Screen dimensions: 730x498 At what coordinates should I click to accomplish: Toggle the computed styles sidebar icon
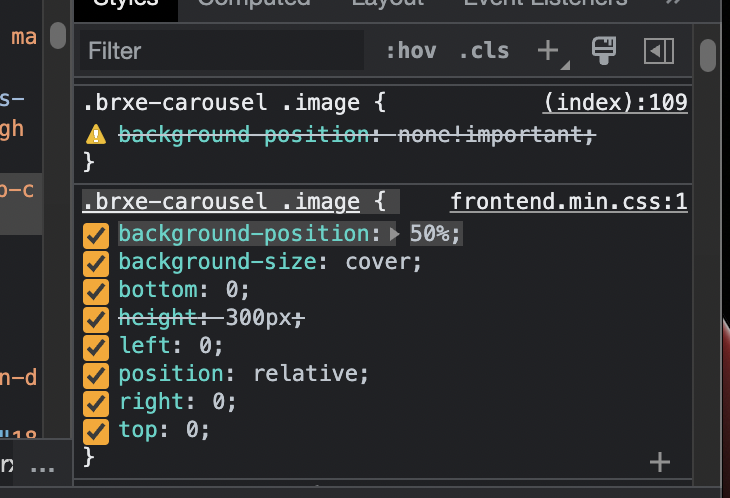[659, 51]
